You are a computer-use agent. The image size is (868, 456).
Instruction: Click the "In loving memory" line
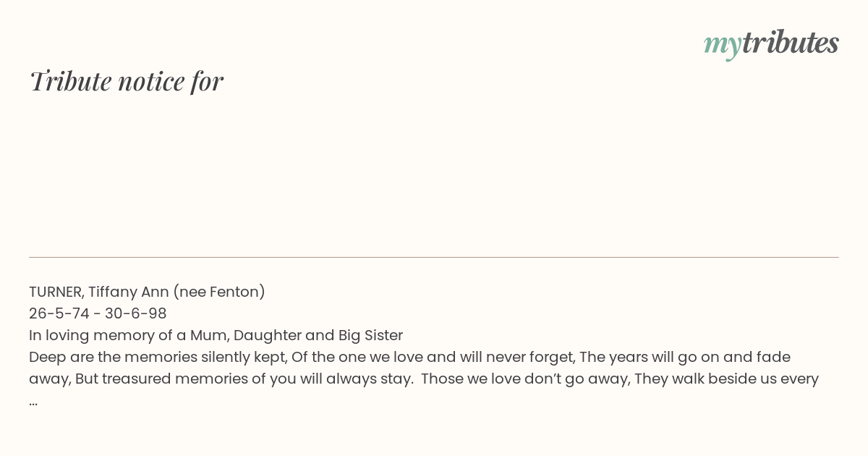216,335
